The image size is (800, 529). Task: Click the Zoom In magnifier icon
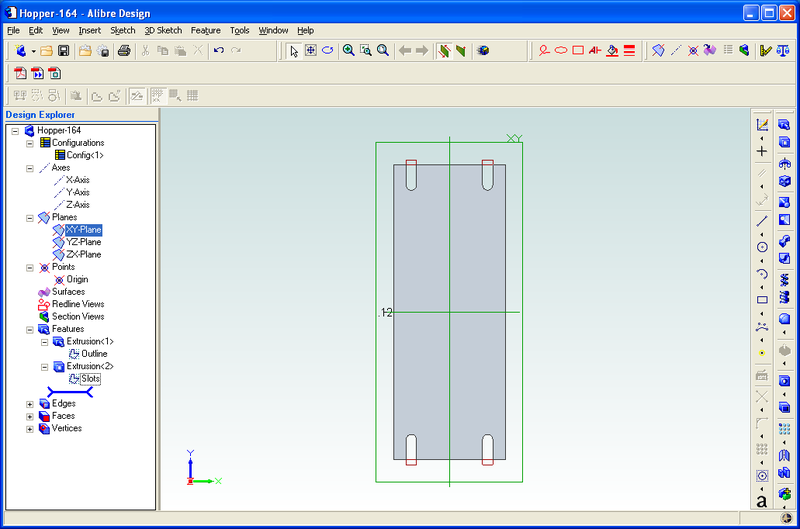(348, 50)
